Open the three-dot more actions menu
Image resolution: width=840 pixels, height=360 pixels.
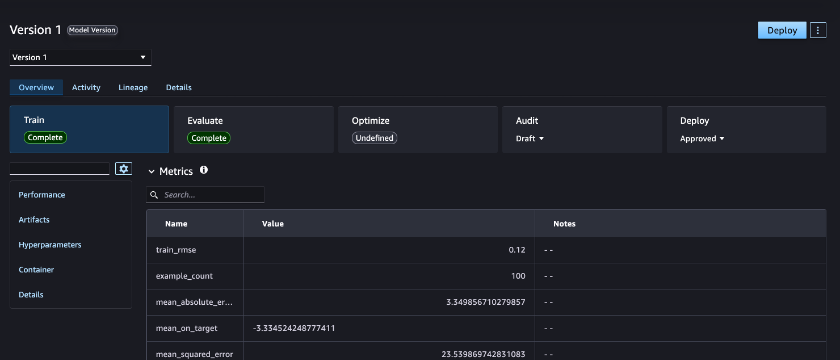818,31
